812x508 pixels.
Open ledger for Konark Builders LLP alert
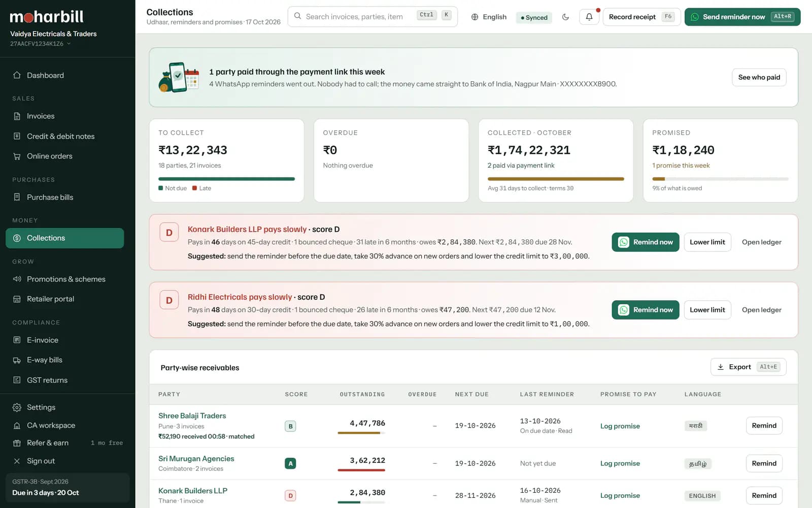761,242
